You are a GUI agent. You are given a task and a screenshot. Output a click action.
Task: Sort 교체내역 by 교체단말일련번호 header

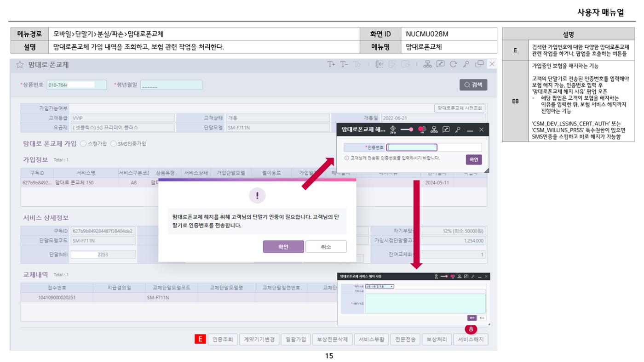(281, 288)
